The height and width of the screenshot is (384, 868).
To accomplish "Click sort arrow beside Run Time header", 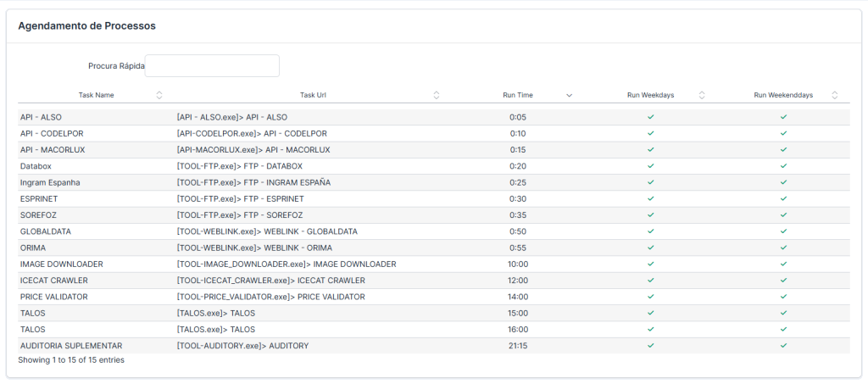I will click(570, 95).
